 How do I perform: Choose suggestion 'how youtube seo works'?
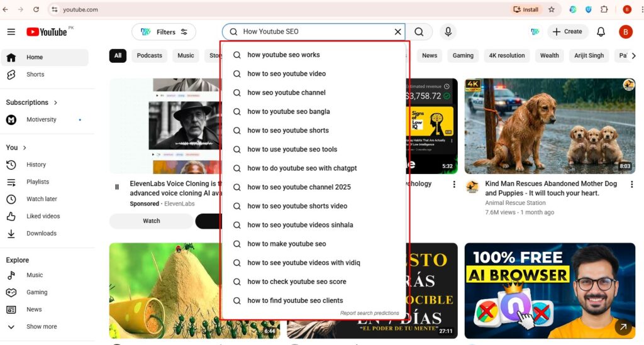314,55
